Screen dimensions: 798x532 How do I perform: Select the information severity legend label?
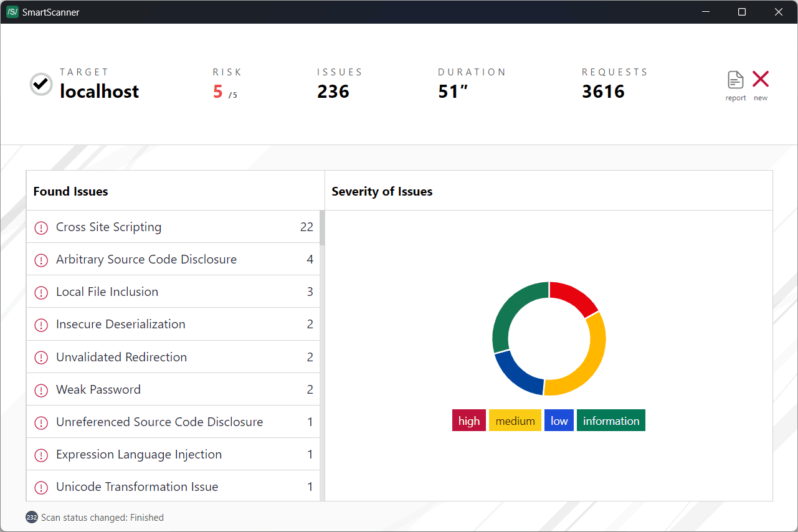610,420
